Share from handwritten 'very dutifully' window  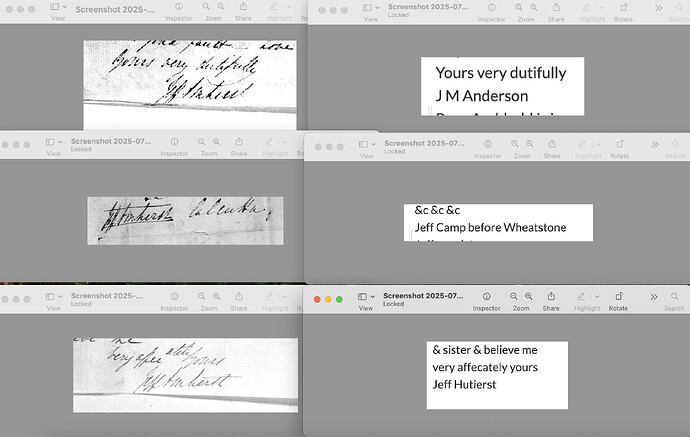(243, 6)
